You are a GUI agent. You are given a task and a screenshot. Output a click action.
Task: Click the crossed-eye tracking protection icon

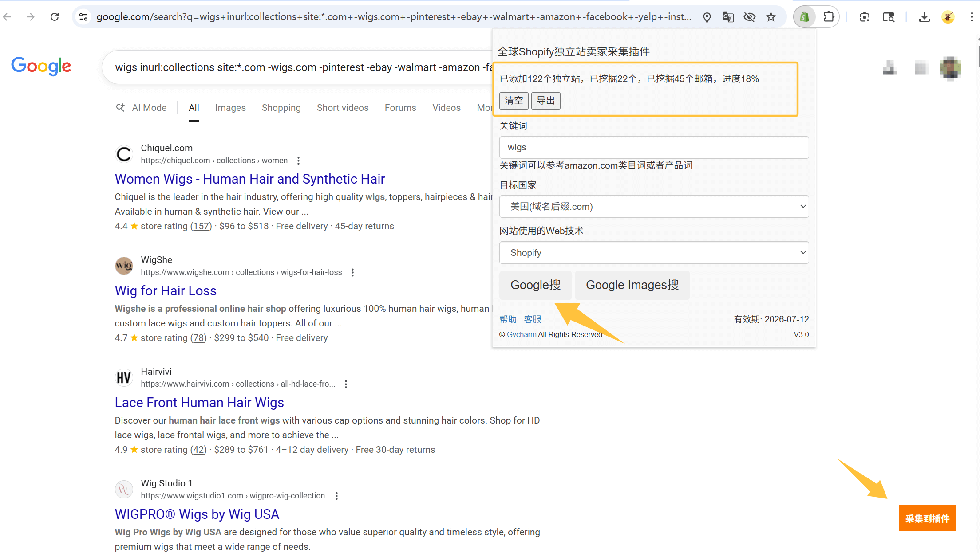pyautogui.click(x=750, y=17)
